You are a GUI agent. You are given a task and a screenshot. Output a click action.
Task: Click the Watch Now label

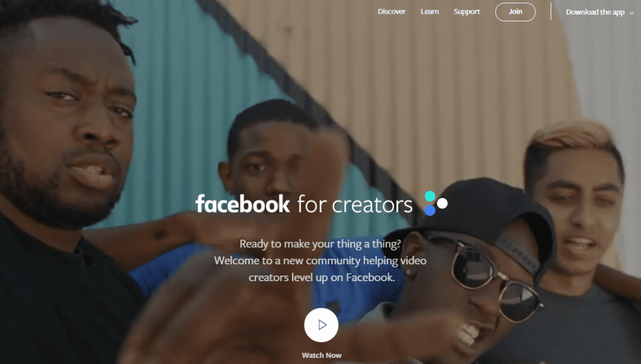click(x=321, y=355)
